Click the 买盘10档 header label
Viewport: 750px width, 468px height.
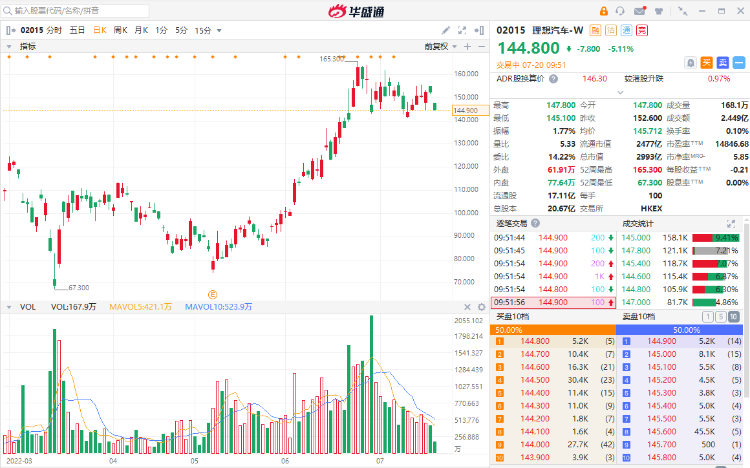click(512, 316)
